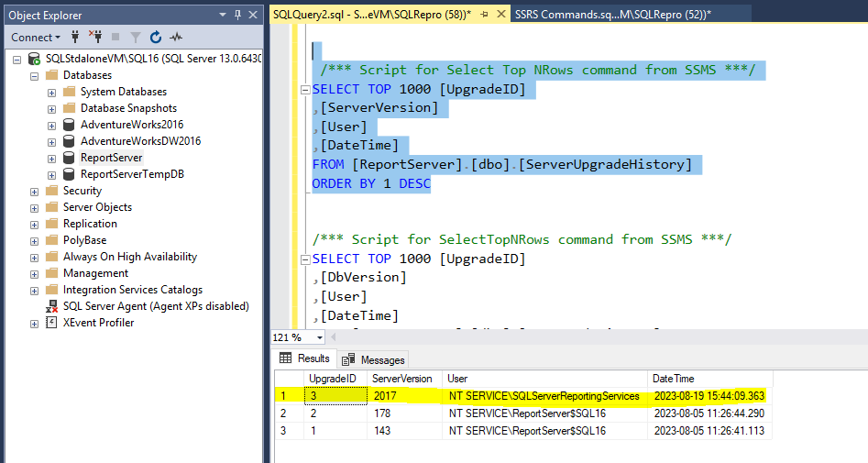Open the 121 % zoom dropdown
868x463 pixels.
coord(319,337)
